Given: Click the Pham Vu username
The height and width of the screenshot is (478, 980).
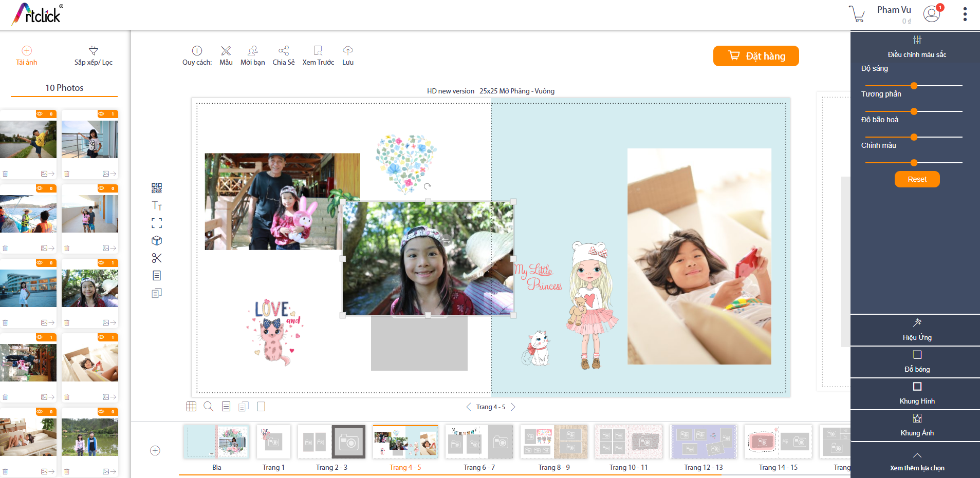Looking at the screenshot, I should [894, 10].
